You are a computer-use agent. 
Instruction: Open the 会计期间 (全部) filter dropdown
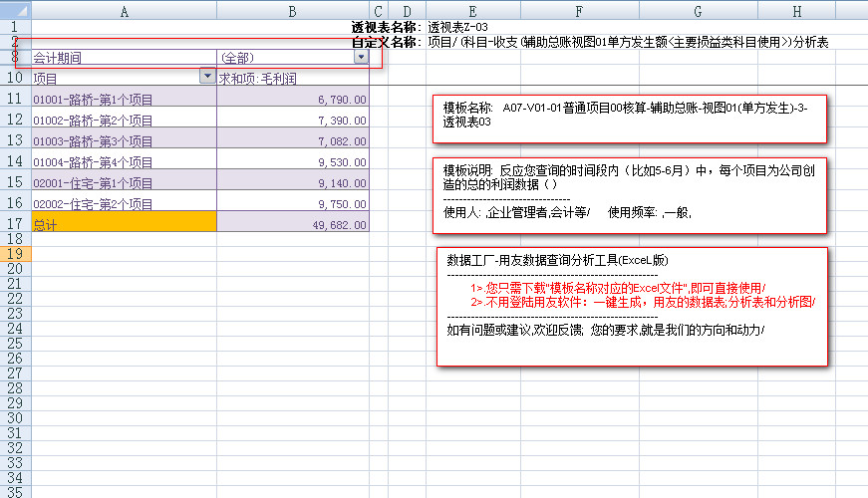(361, 58)
